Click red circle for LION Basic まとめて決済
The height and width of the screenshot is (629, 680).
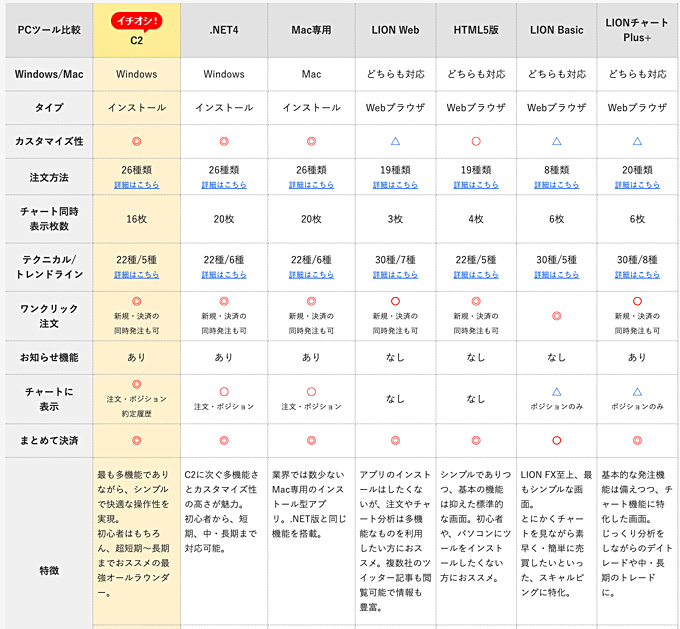556,441
